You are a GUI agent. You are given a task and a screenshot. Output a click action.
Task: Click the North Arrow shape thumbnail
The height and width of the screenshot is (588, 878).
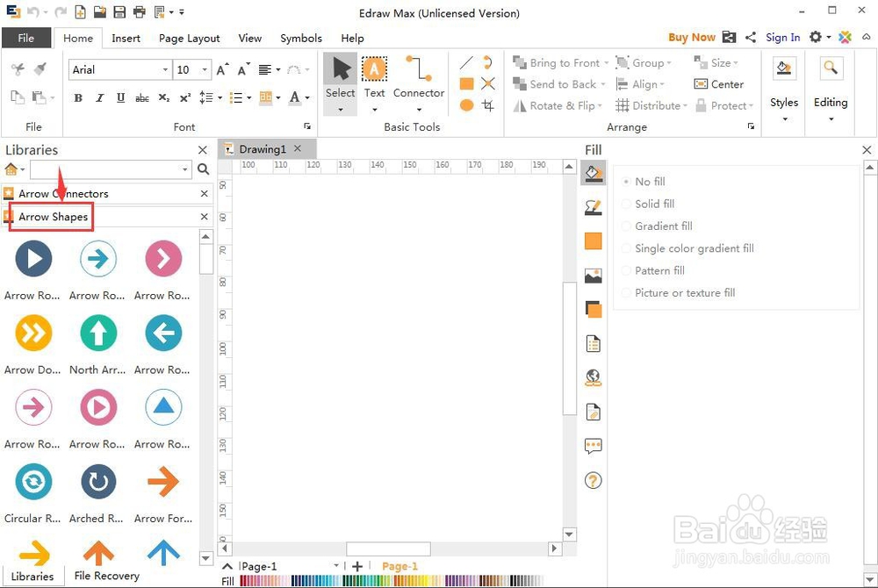click(x=98, y=333)
